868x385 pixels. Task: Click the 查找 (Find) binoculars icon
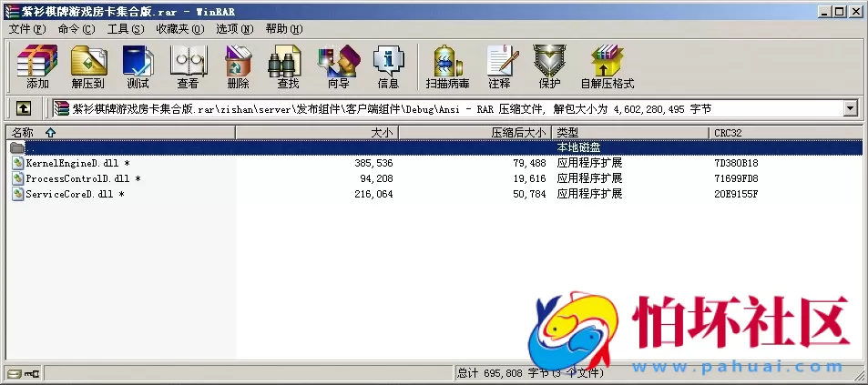[x=284, y=61]
